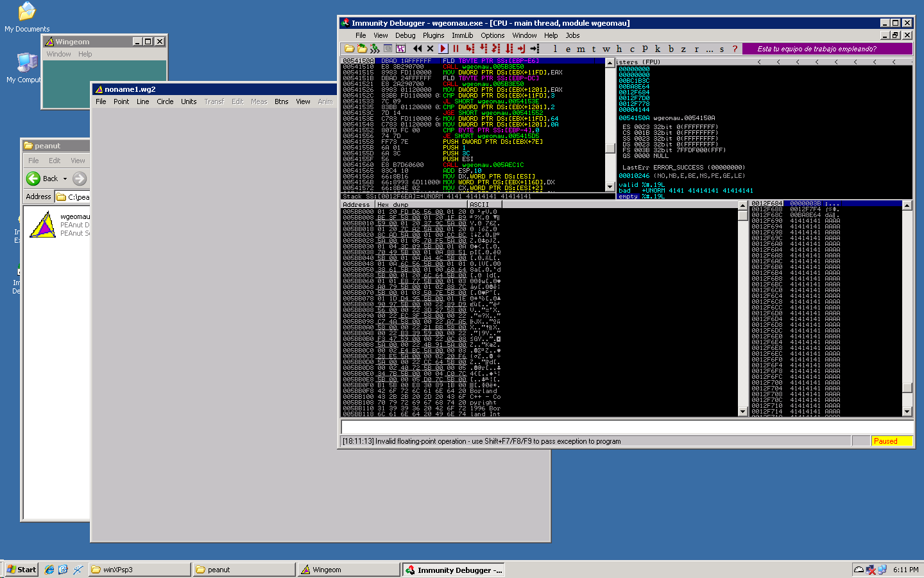Expand the Back history dropdown arrow
924x578 pixels.
pos(65,179)
